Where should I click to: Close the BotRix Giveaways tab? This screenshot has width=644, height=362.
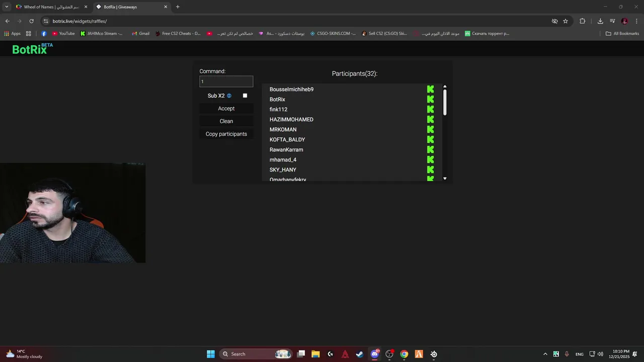pos(166,7)
